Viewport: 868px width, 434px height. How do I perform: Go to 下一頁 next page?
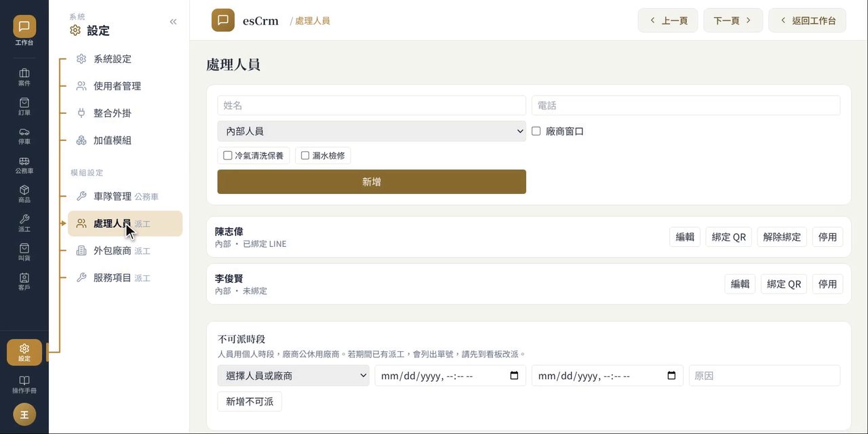[x=733, y=20]
